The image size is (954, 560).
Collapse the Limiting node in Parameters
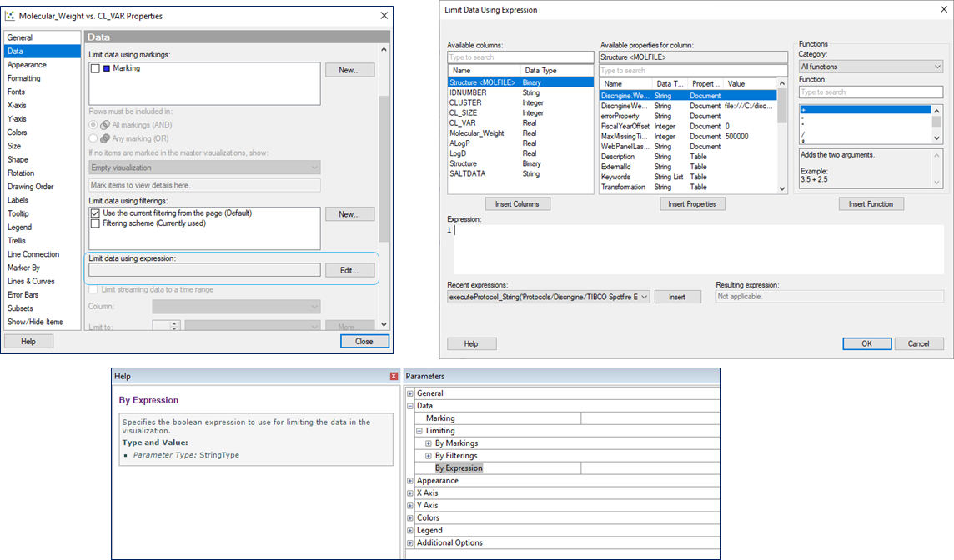(419, 431)
